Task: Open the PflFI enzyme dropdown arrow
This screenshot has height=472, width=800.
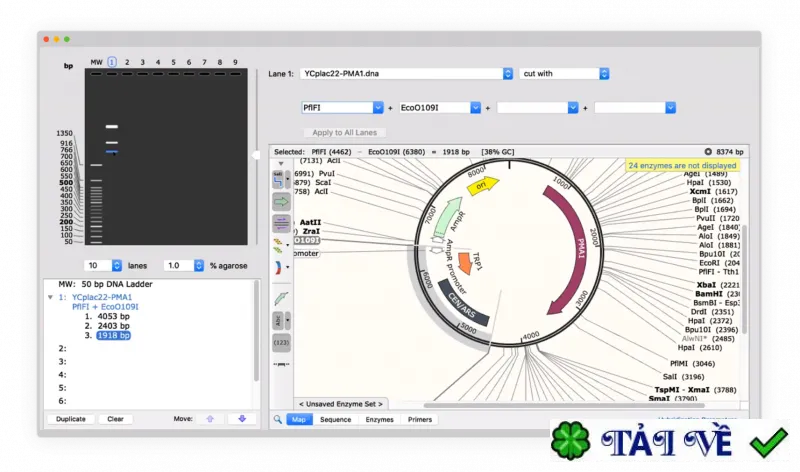Action: tap(378, 108)
